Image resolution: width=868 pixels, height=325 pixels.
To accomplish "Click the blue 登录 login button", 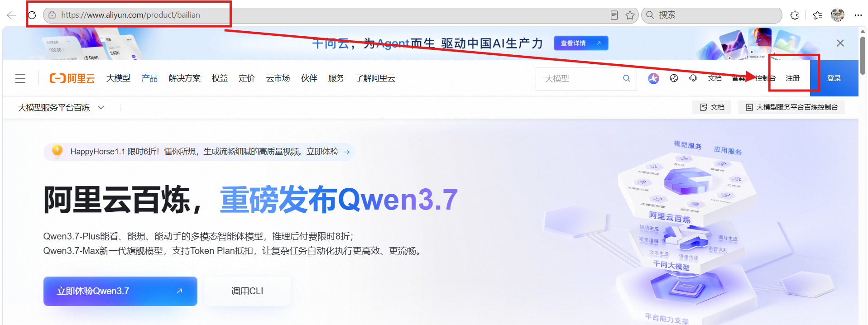I will pyautogui.click(x=834, y=78).
